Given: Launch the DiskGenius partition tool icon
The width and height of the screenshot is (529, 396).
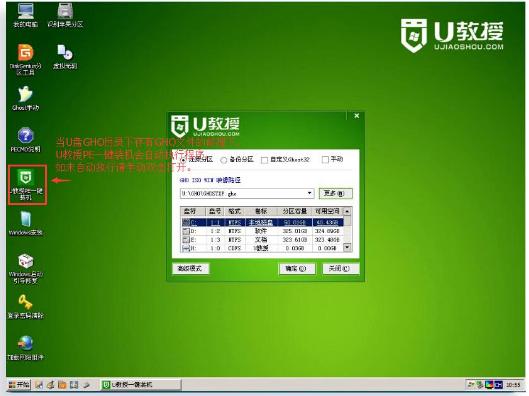Looking at the screenshot, I should pos(25,59).
